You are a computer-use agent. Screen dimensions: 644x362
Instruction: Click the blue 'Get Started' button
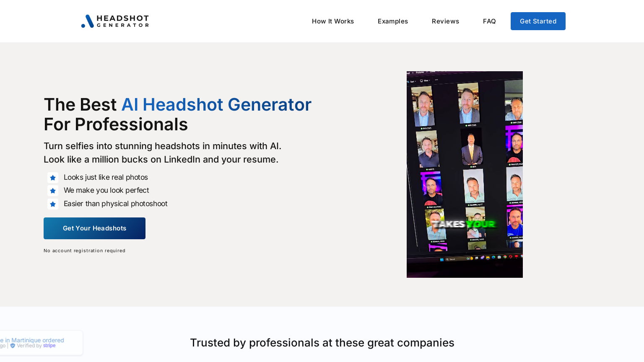click(538, 21)
